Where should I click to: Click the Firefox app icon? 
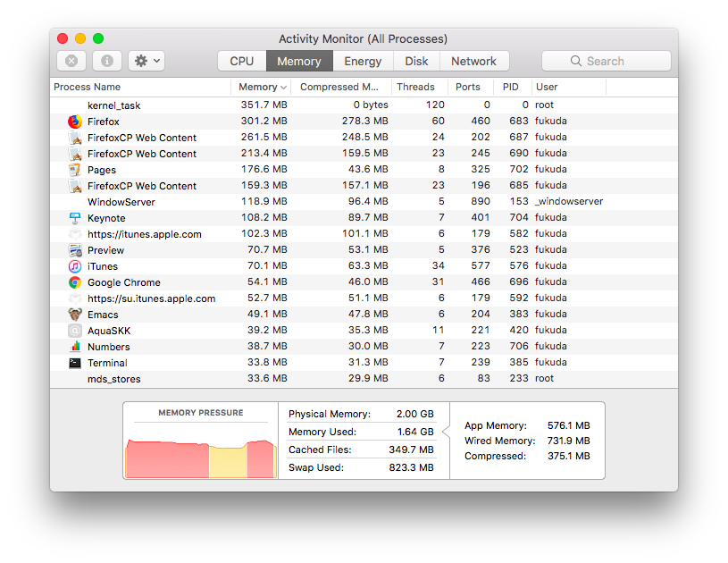tap(75, 122)
